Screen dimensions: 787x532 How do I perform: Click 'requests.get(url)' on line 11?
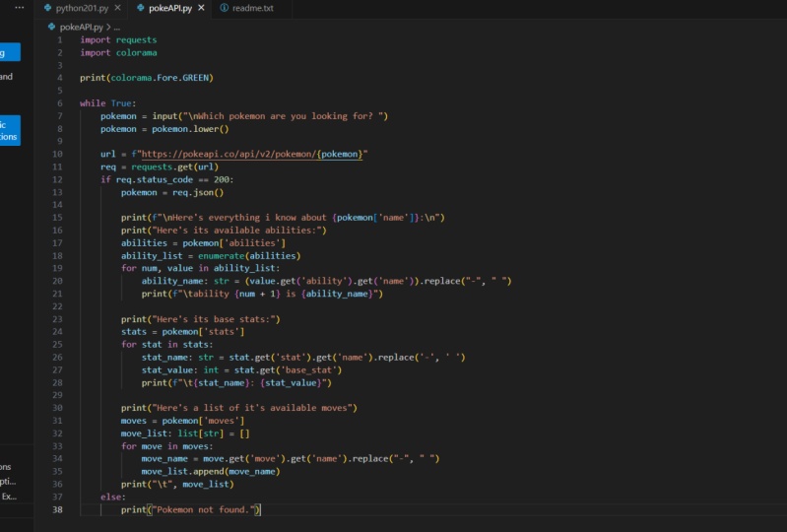click(x=174, y=167)
